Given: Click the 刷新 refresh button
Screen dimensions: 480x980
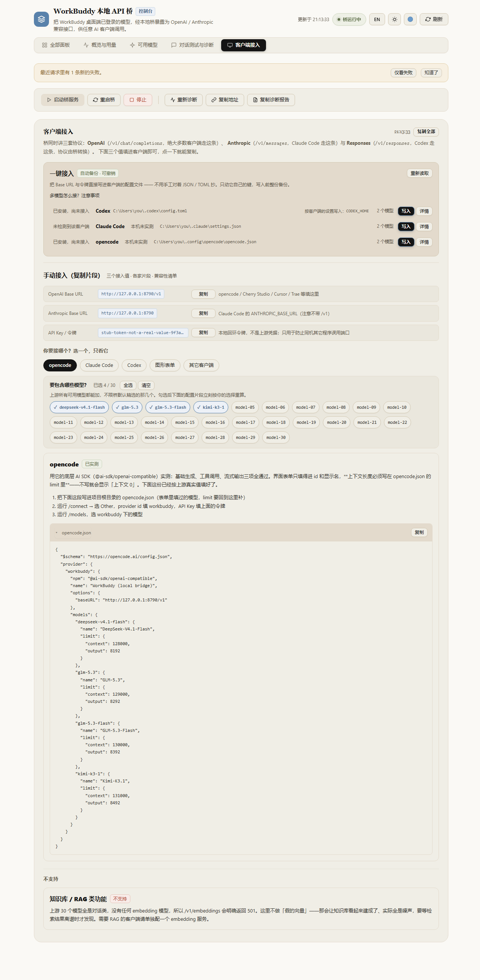Looking at the screenshot, I should tap(434, 19).
